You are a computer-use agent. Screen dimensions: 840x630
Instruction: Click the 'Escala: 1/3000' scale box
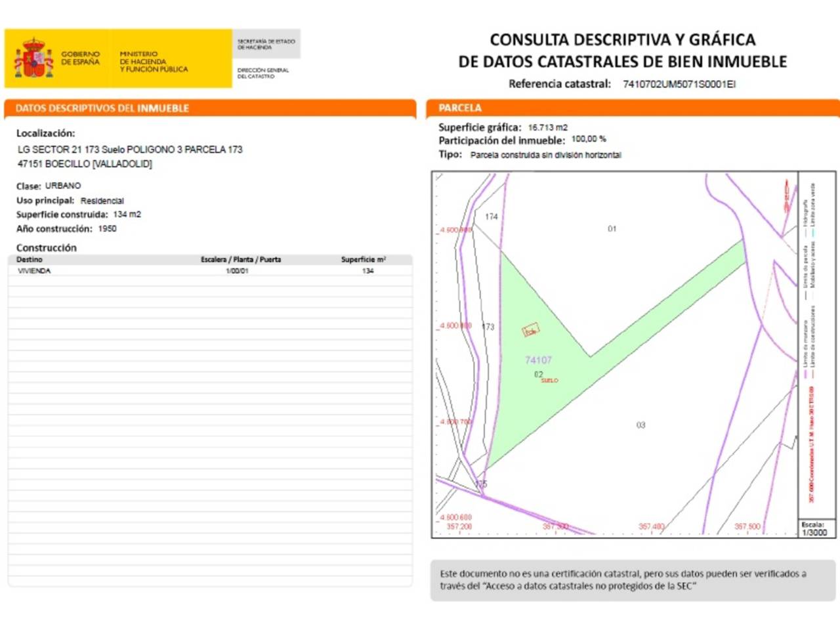click(x=816, y=529)
